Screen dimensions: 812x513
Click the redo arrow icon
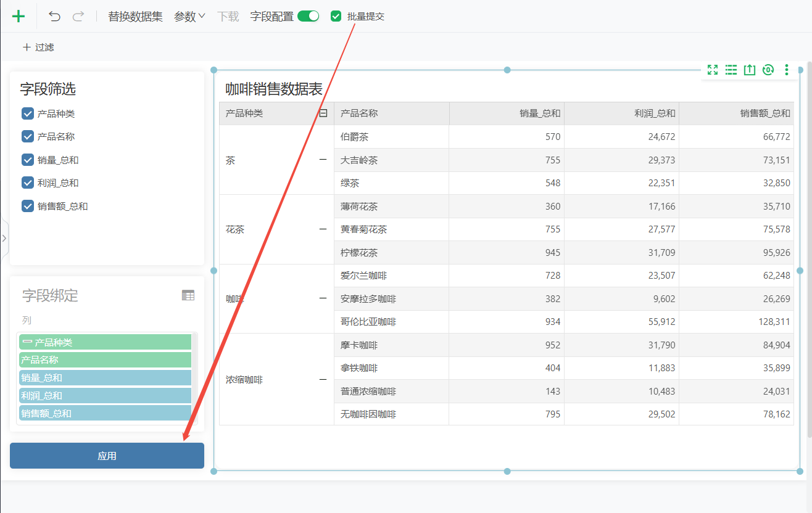coord(78,17)
